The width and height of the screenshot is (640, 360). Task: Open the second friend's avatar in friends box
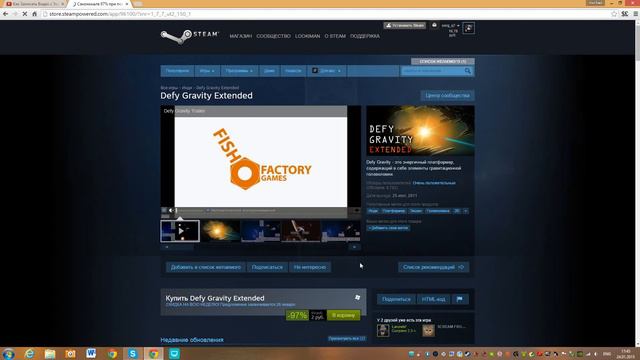[429, 330]
